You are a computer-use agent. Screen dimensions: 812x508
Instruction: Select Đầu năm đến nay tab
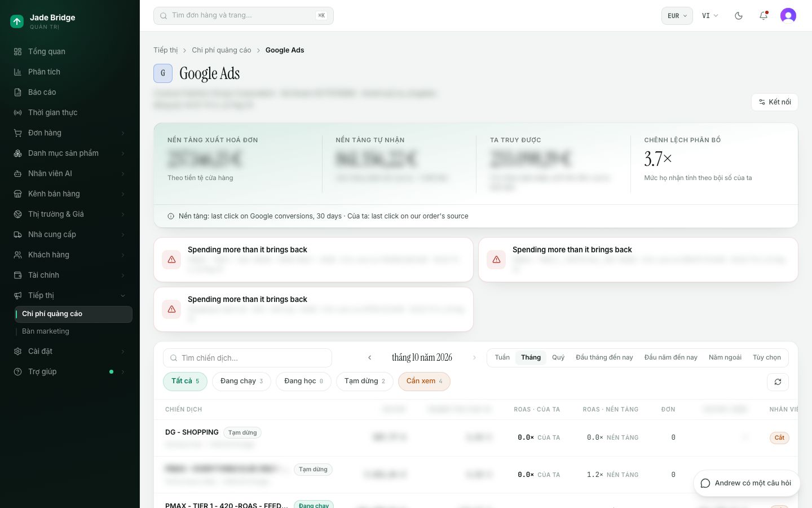click(671, 357)
